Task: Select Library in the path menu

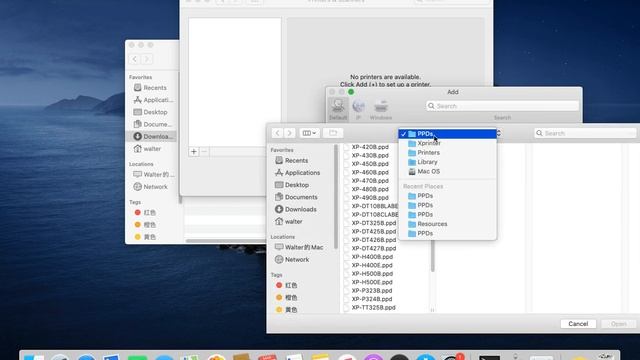Action: click(447, 162)
